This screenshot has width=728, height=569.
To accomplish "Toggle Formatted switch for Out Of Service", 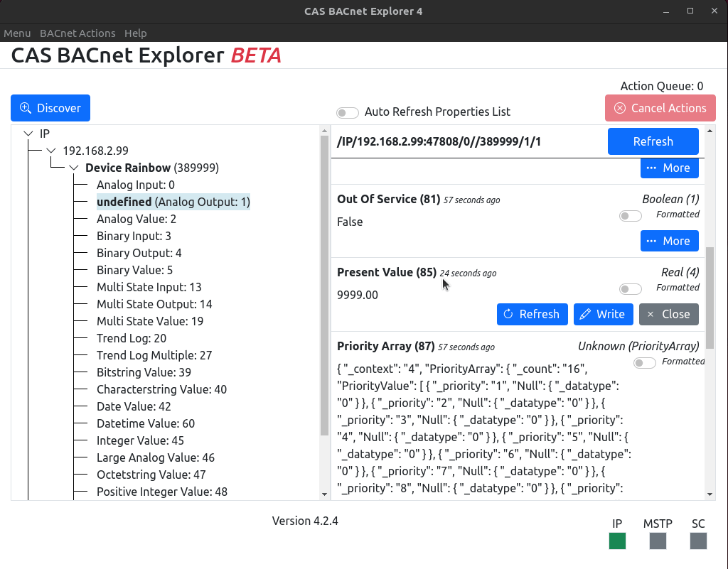I will (631, 216).
